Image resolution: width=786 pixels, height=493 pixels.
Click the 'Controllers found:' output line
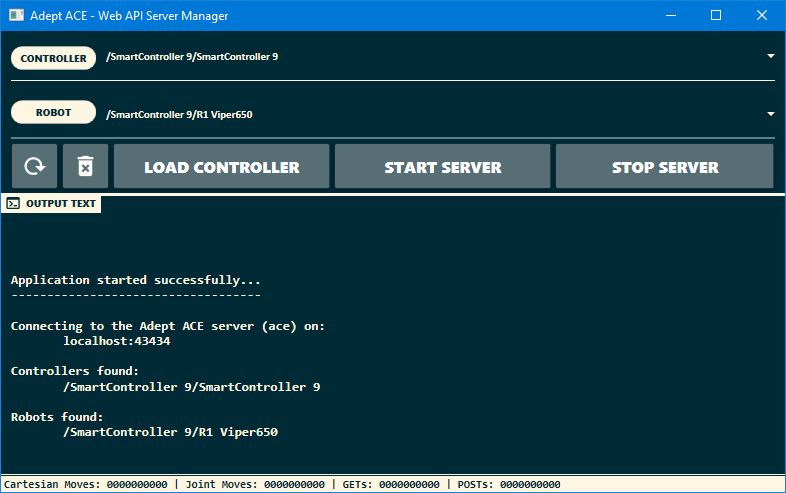point(75,371)
